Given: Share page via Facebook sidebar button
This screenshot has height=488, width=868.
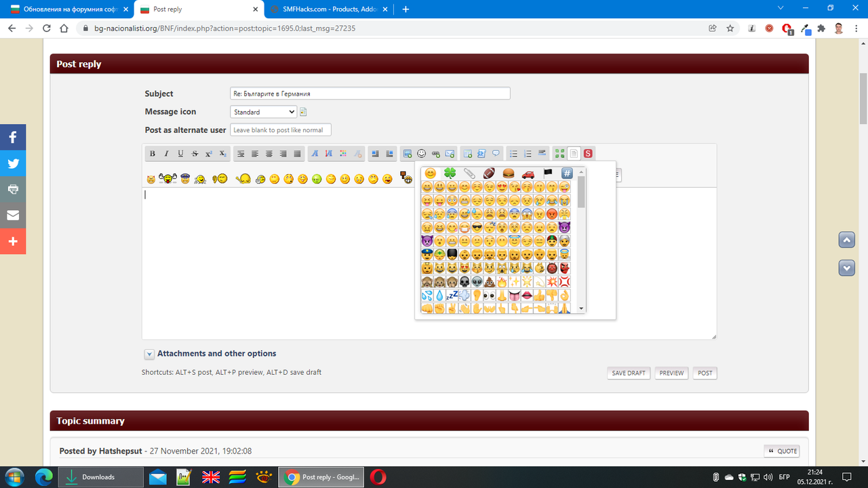Looking at the screenshot, I should [13, 138].
